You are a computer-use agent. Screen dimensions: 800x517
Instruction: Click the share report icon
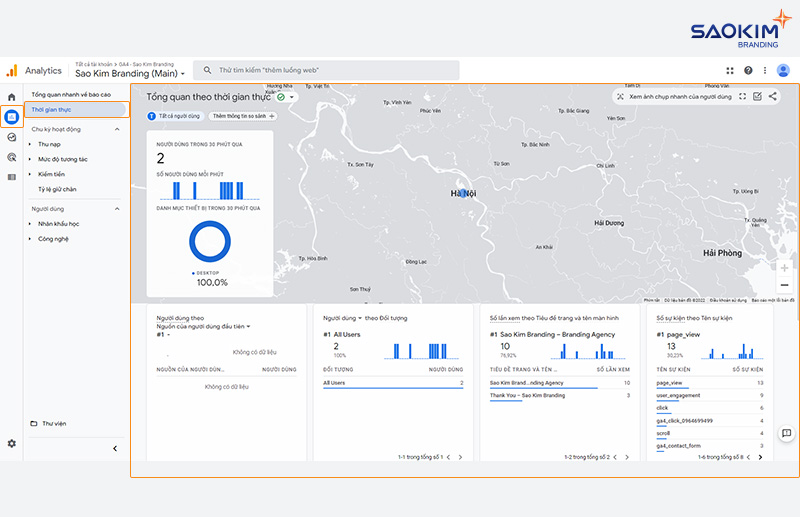pos(772,96)
